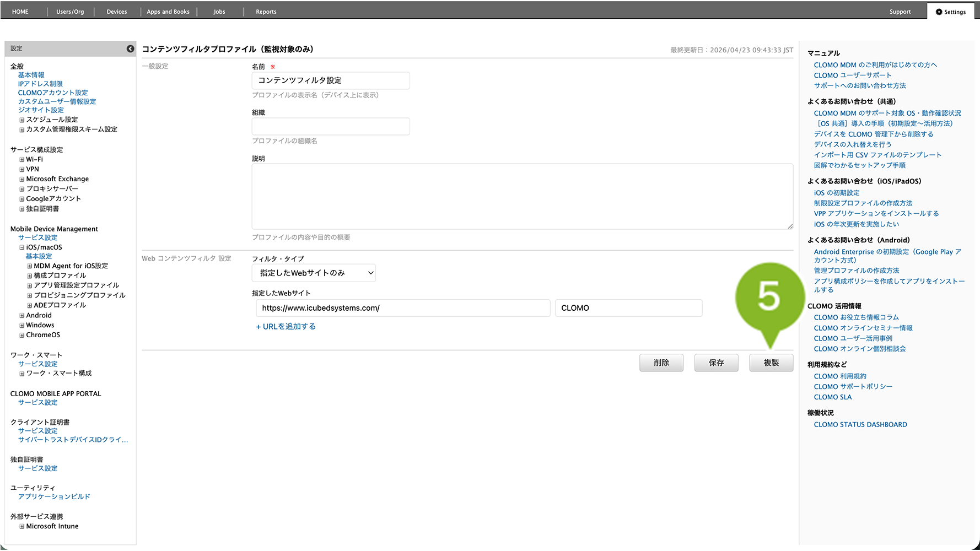
Task: Open the フィルタ・タイプ dropdown
Action: 314,273
